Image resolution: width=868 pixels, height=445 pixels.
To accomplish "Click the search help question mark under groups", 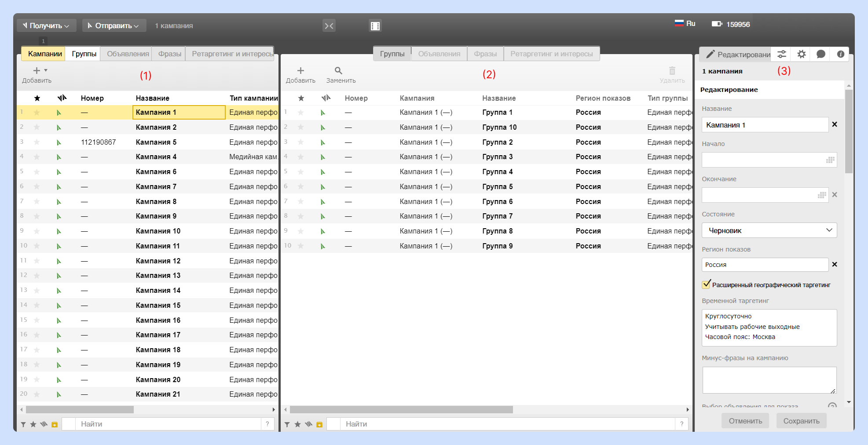I will 681,424.
